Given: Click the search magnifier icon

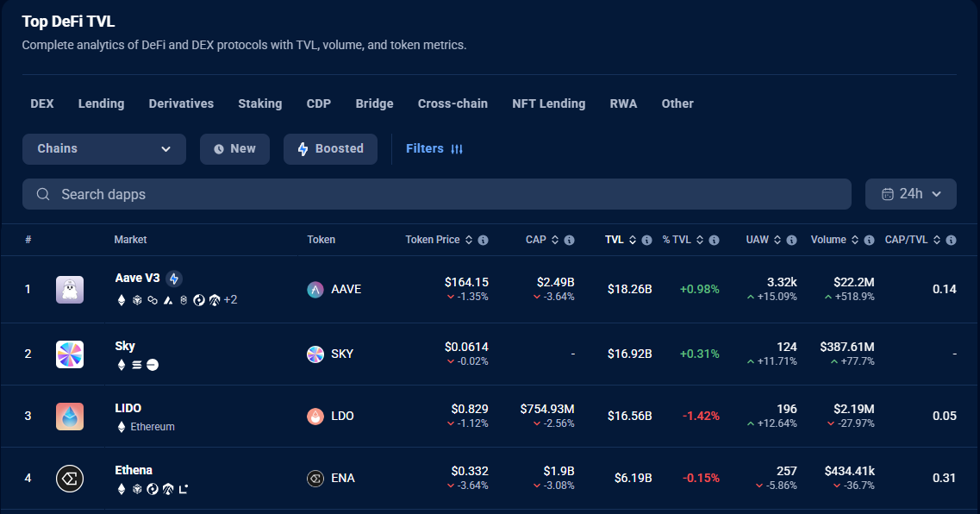Looking at the screenshot, I should click(43, 194).
